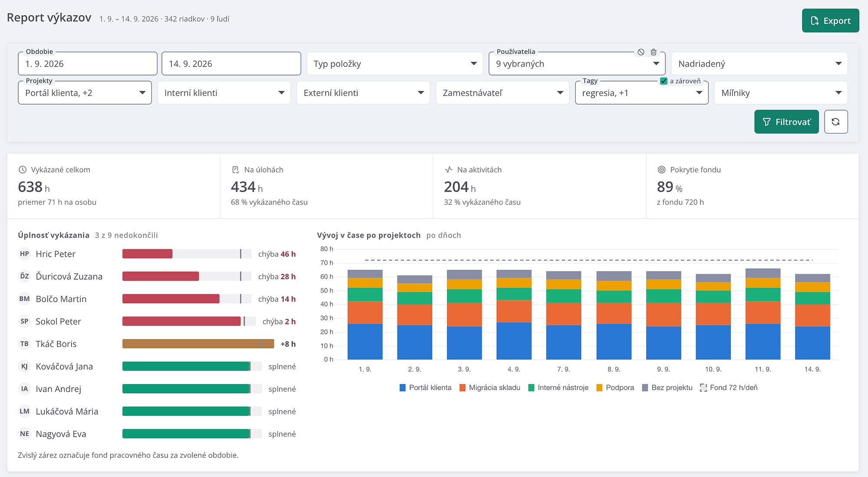Open the Externí klienti dropdown
This screenshot has height=477, width=868.
click(363, 93)
